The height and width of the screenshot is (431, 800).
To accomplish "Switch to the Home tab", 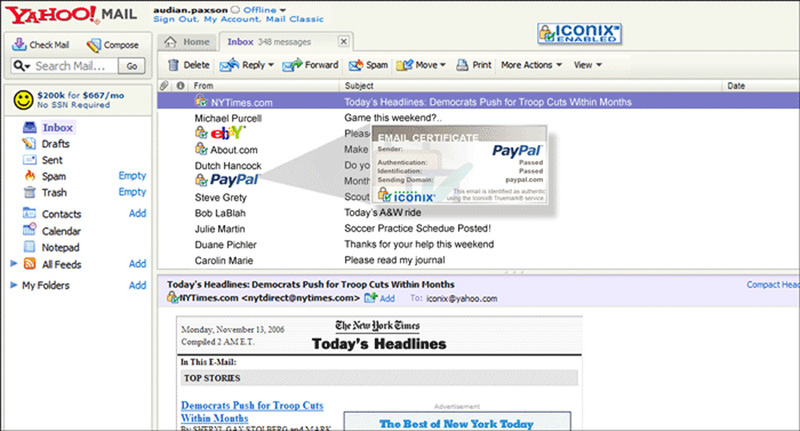I will (x=187, y=42).
